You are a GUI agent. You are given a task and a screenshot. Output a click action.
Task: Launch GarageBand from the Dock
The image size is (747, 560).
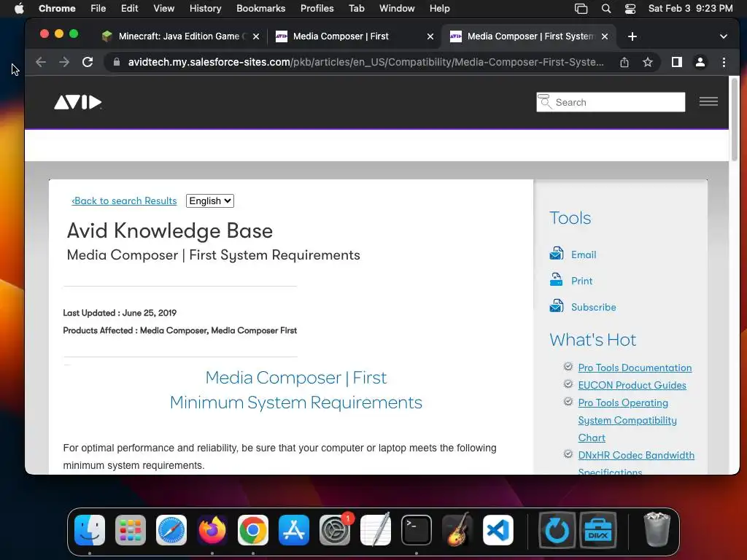pyautogui.click(x=457, y=530)
